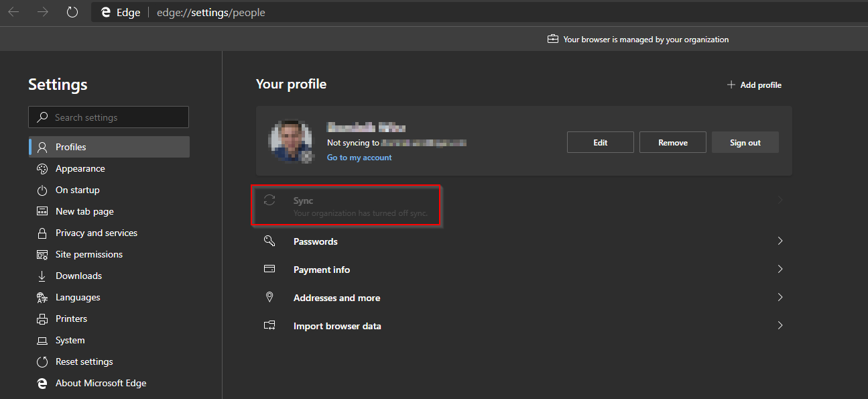Click the profile avatar picture
The image size is (868, 399).
pos(292,141)
